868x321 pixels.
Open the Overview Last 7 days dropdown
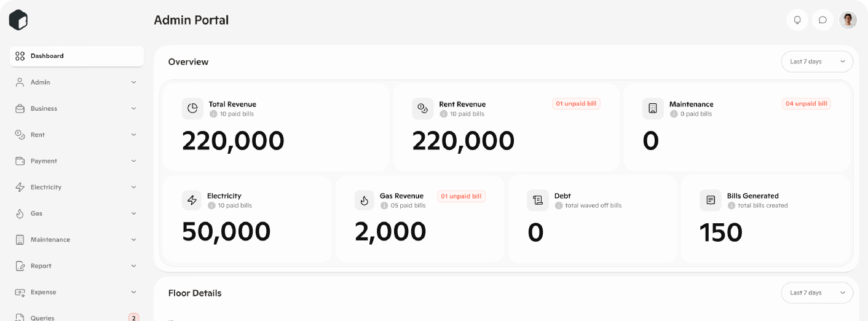pyautogui.click(x=817, y=61)
